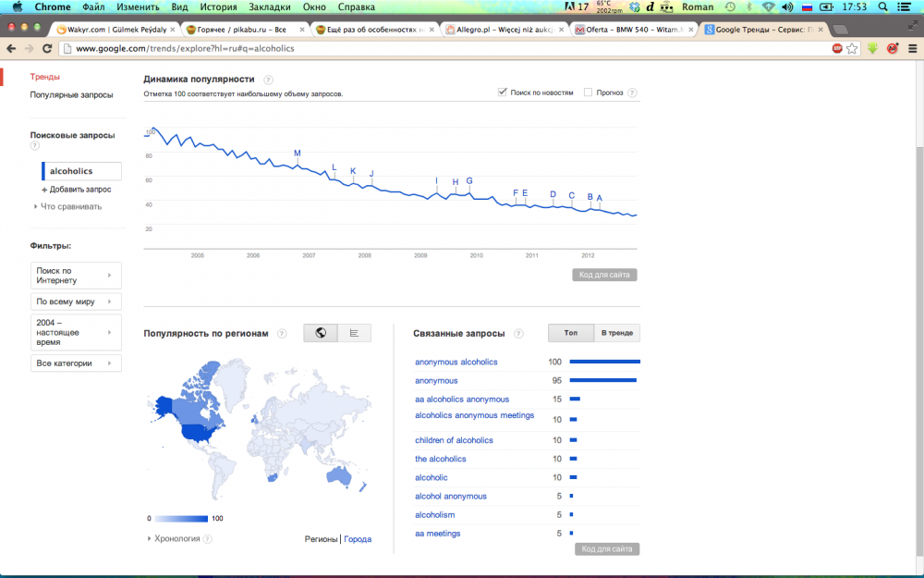Open the 2004 – настоящее время date dropdown
Image resolution: width=924 pixels, height=578 pixels.
76,332
